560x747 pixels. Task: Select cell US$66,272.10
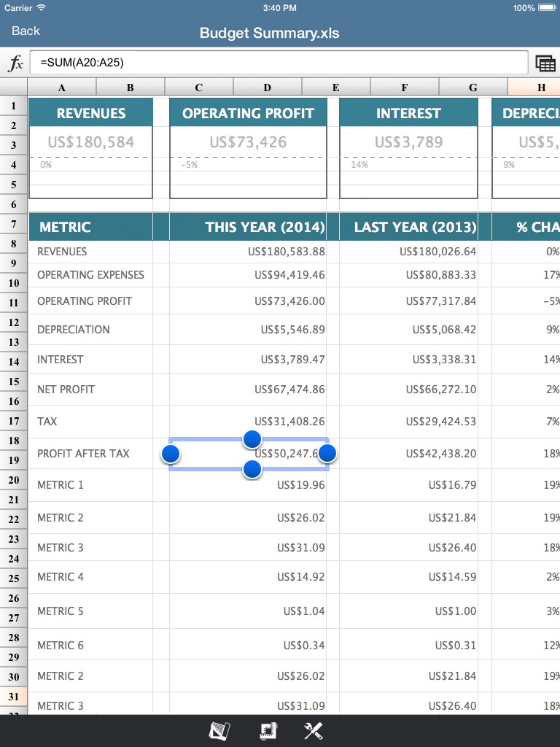pyautogui.click(x=441, y=390)
